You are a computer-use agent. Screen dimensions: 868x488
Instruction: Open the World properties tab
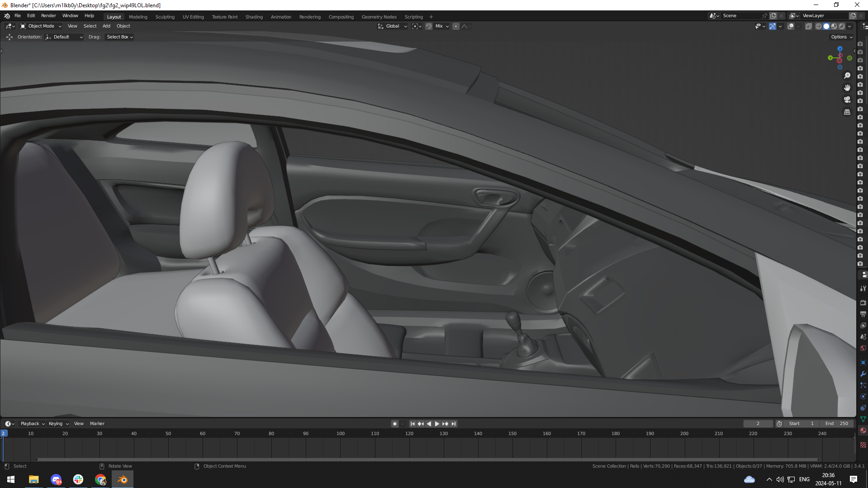tap(863, 348)
